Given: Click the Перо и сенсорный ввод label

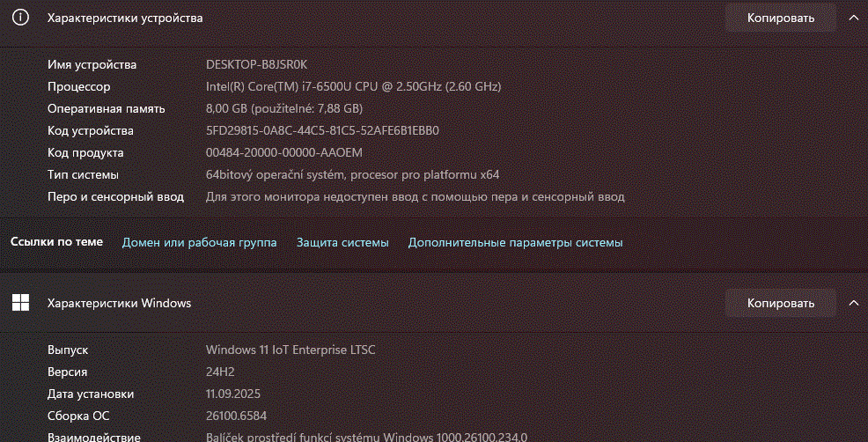Looking at the screenshot, I should pyautogui.click(x=115, y=196).
